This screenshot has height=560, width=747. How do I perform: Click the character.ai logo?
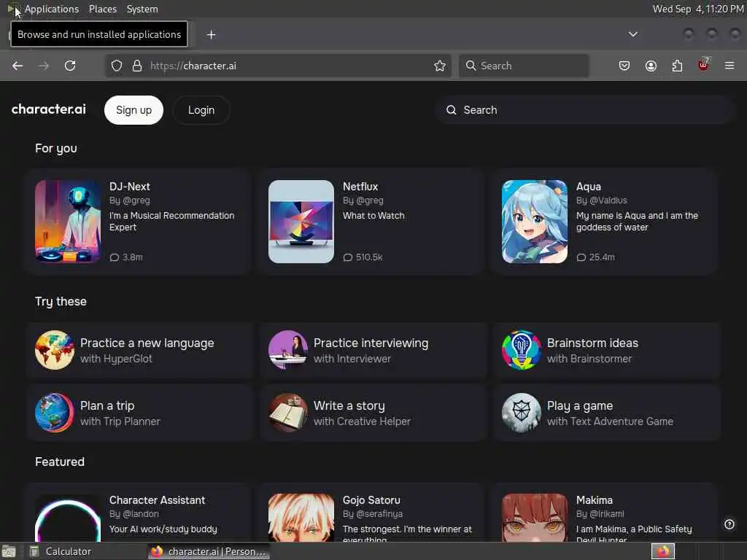49,109
